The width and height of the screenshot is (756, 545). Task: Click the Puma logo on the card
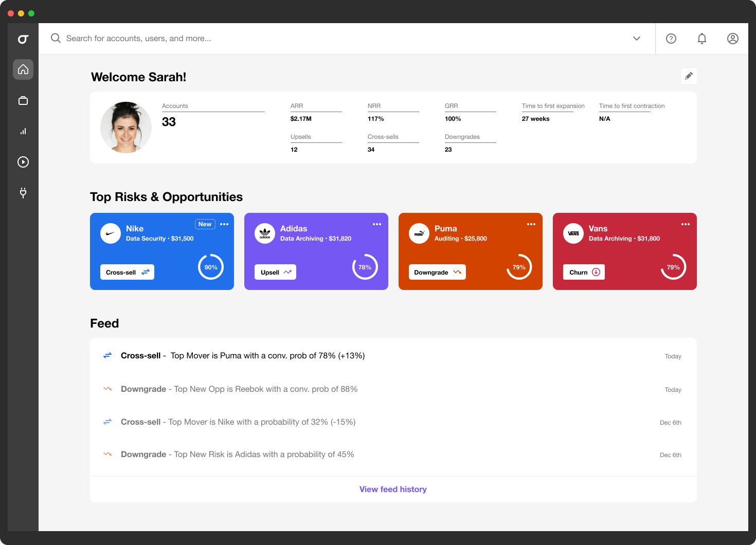click(419, 233)
